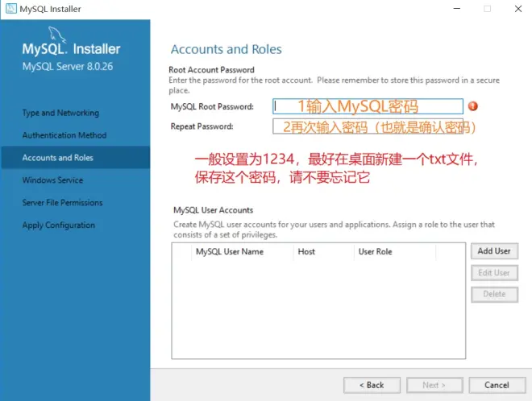Click the Root Account Password label
This screenshot has width=532, height=401.
(211, 70)
